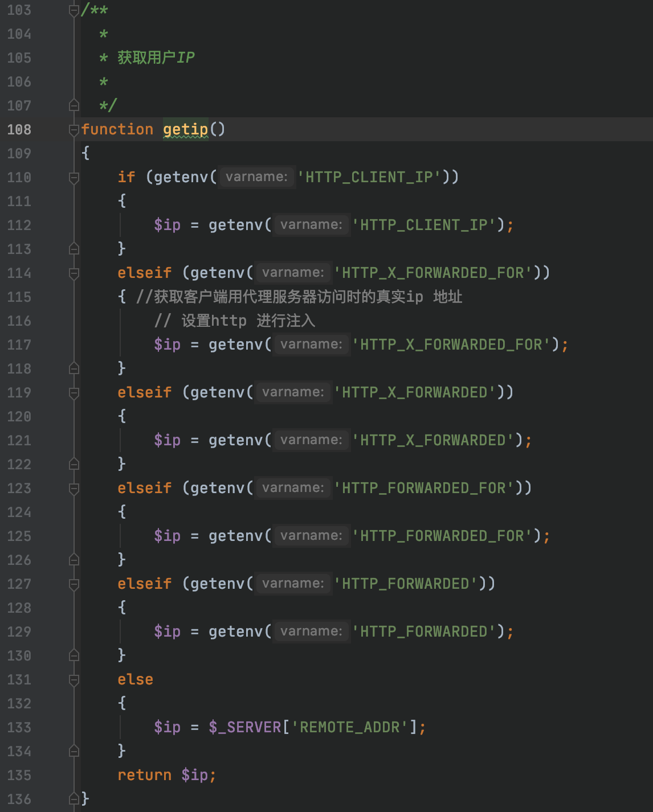653x812 pixels.
Task: Fold the if block at line 110
Action: (74, 178)
